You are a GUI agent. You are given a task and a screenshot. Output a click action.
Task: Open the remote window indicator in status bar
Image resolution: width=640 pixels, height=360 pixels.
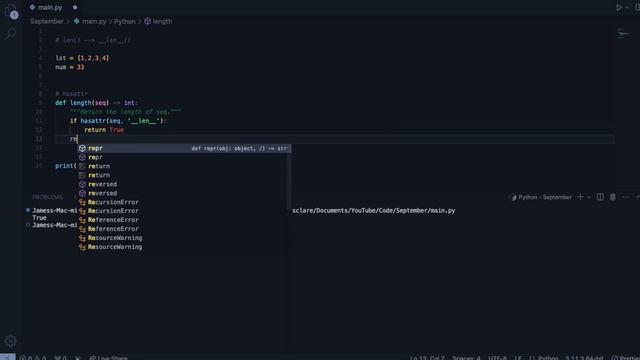8,357
